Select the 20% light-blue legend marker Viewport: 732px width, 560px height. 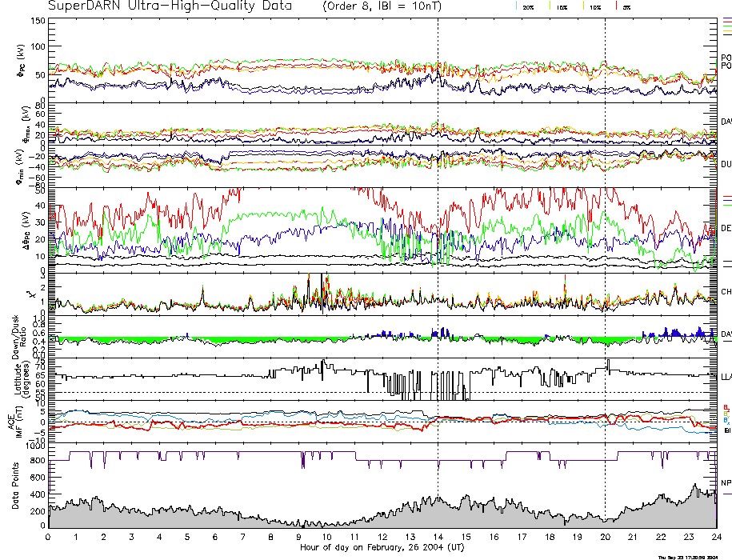tap(516, 6)
